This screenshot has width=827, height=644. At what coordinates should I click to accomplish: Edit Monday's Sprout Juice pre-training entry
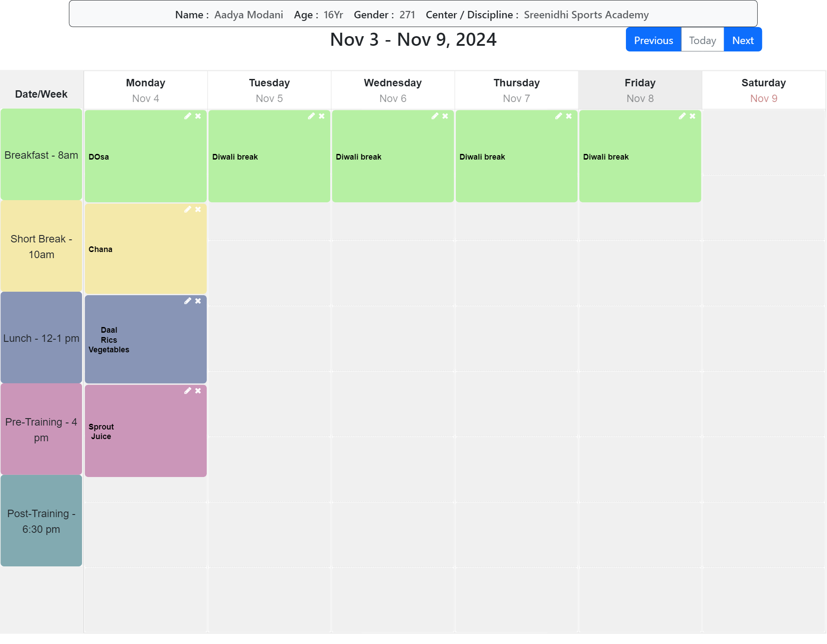188,391
